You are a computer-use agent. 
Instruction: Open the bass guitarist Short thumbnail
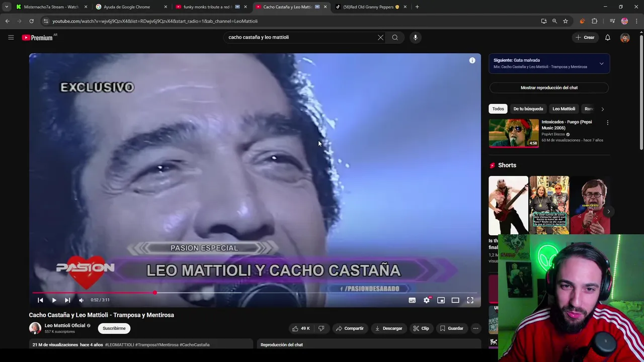click(508, 205)
